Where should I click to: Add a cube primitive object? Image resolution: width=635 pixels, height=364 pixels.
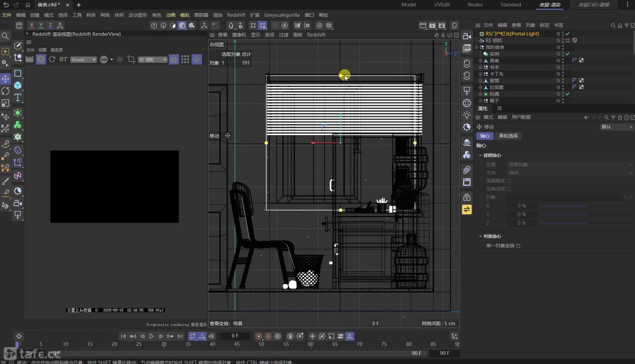tap(18, 85)
